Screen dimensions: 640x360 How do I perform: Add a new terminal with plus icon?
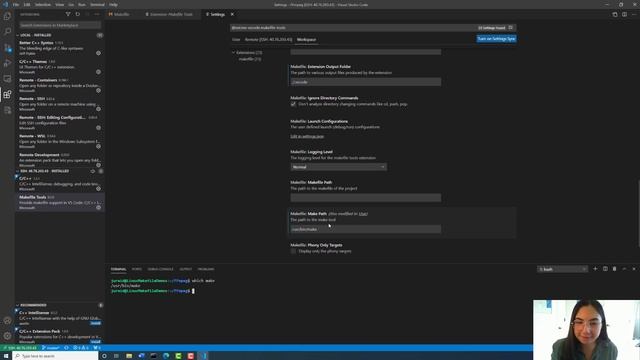[x=595, y=269]
